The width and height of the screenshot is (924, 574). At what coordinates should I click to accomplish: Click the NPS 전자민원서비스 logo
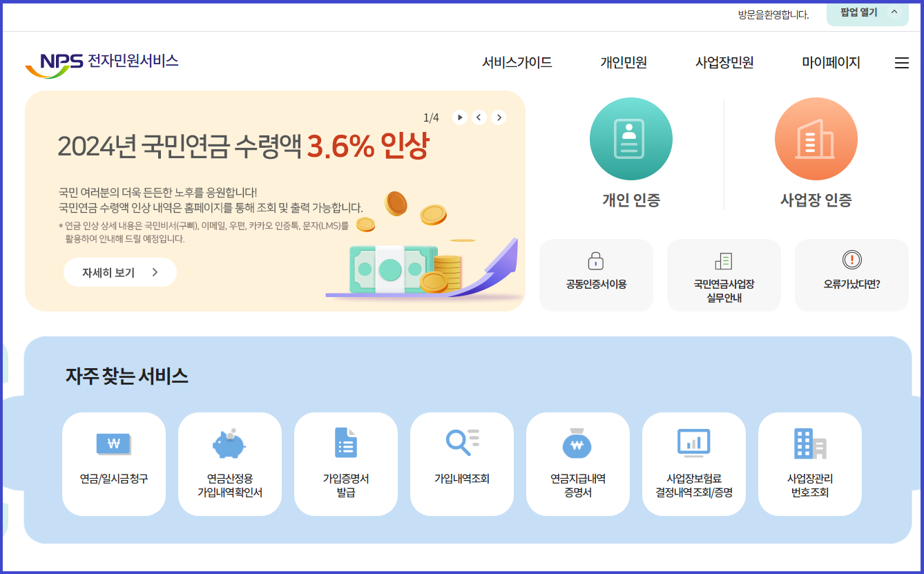tap(102, 62)
